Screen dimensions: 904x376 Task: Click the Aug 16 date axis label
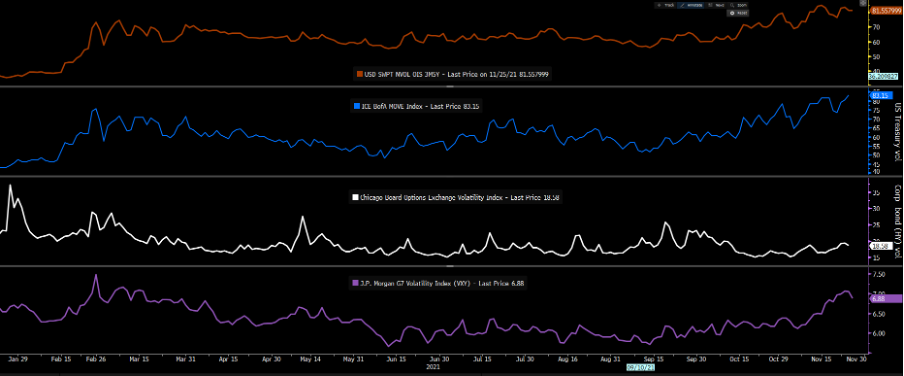568,359
